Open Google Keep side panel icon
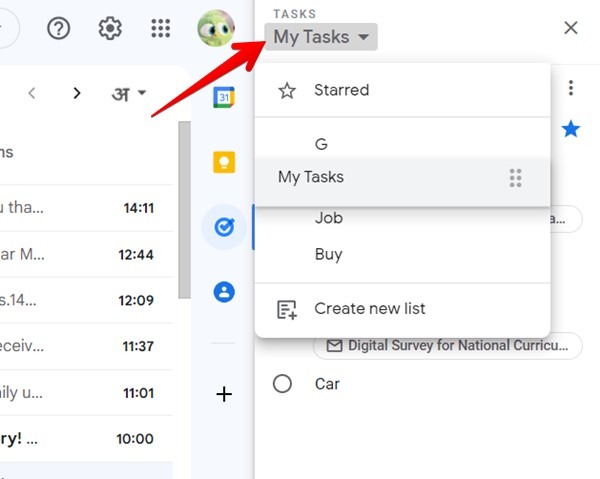 pyautogui.click(x=224, y=162)
